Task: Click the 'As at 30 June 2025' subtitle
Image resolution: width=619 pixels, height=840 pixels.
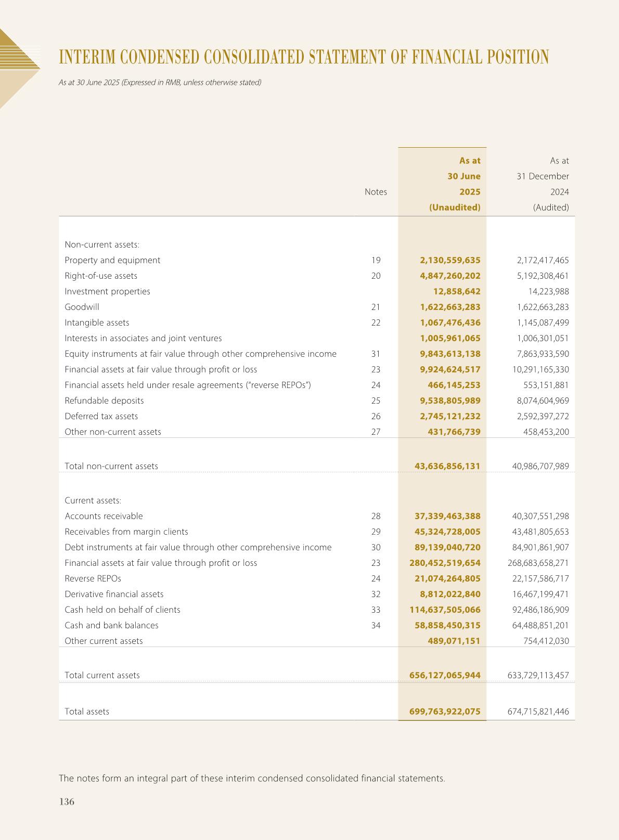Action: coord(160,82)
